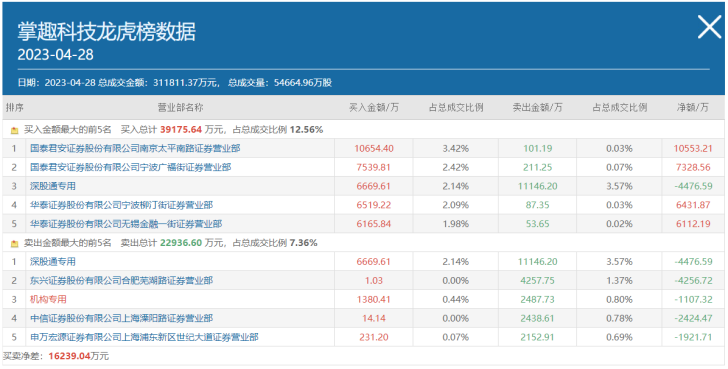728x369 pixels.
Task: Select the buy amount 10654.40
Action: (x=374, y=149)
